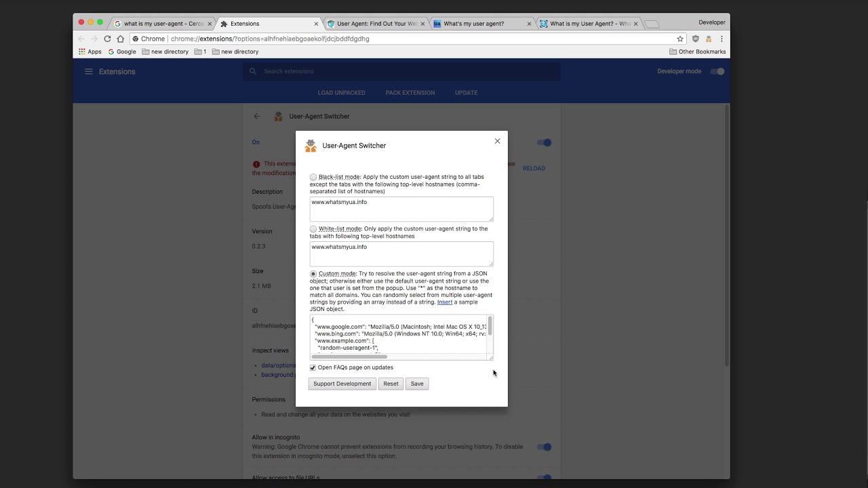The image size is (868, 488).
Task: Click the white-list hostnames text area
Action: 401,254
